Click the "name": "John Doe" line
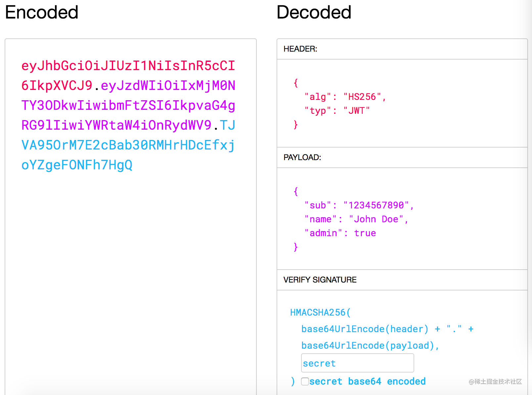 pyautogui.click(x=356, y=219)
